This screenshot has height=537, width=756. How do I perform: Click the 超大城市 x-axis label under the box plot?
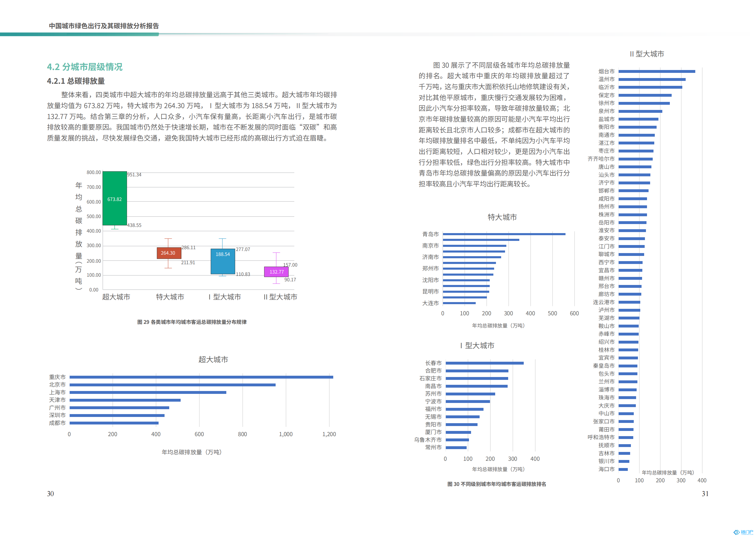[116, 297]
